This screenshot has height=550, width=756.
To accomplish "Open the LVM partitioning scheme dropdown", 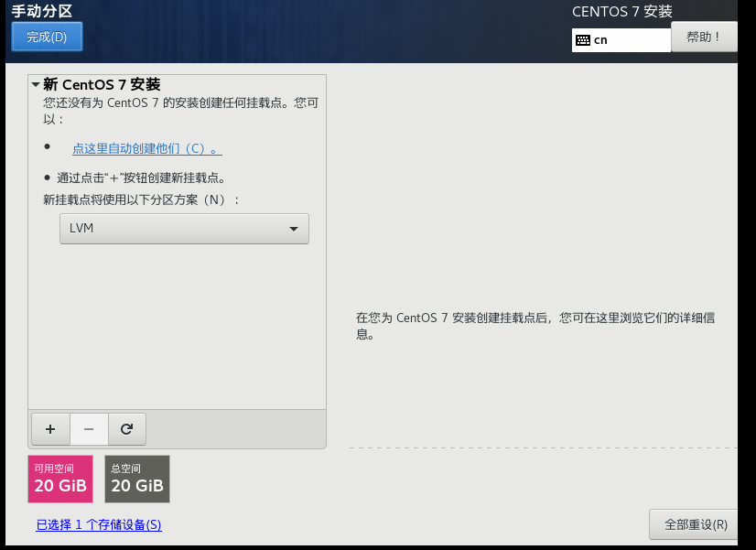I will 184,229.
